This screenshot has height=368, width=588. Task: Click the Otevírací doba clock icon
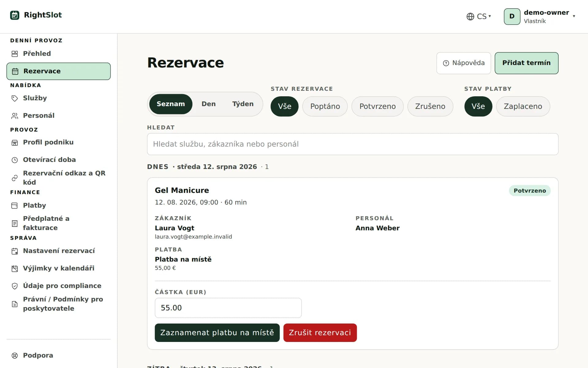click(15, 160)
